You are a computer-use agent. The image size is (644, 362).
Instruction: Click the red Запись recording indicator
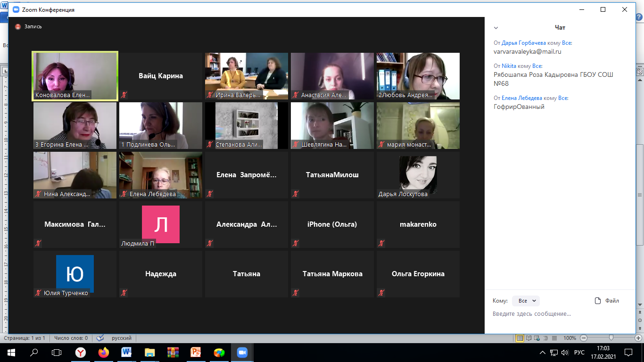pos(18,27)
